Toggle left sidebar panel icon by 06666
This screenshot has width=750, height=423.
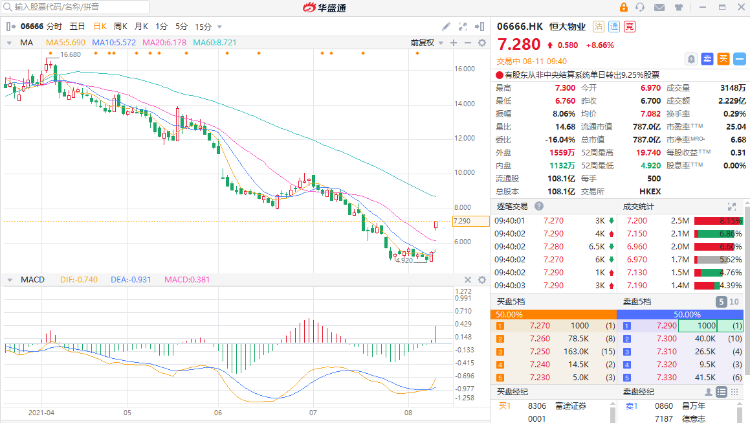(x=11, y=26)
